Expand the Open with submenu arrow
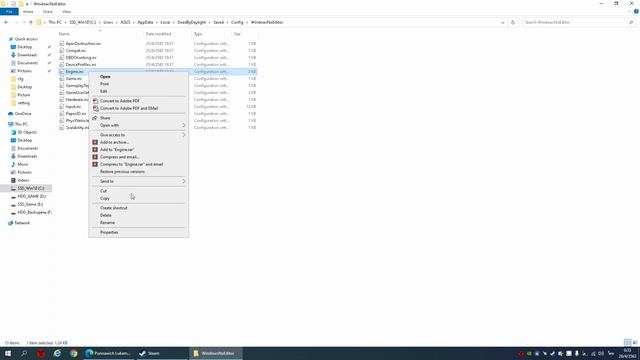Image resolution: width=640 pixels, height=360 pixels. (x=184, y=125)
